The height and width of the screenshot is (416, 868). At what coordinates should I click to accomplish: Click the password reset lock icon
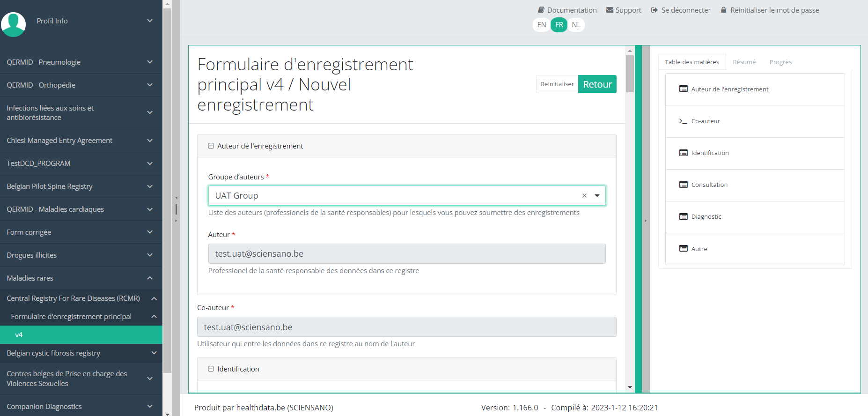pyautogui.click(x=723, y=10)
